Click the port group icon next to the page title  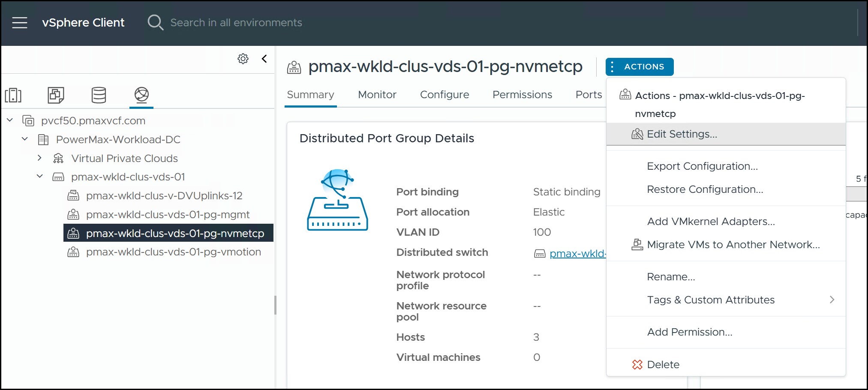tap(294, 67)
